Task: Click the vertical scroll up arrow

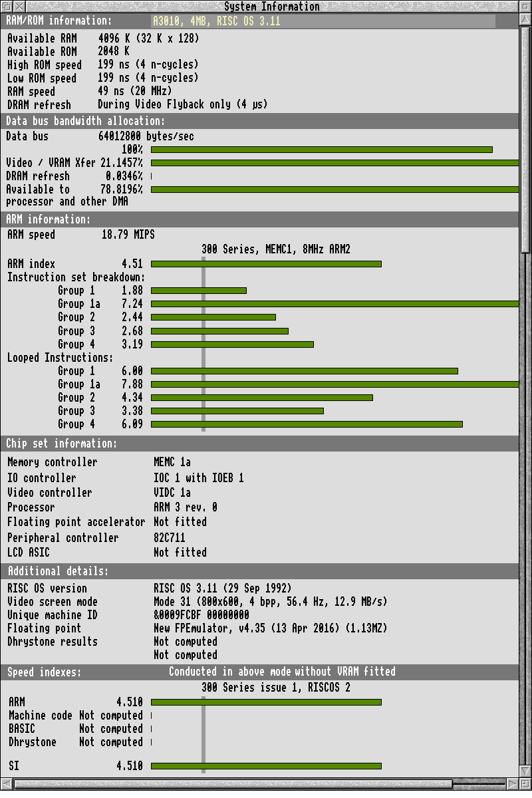Action: tap(525, 20)
